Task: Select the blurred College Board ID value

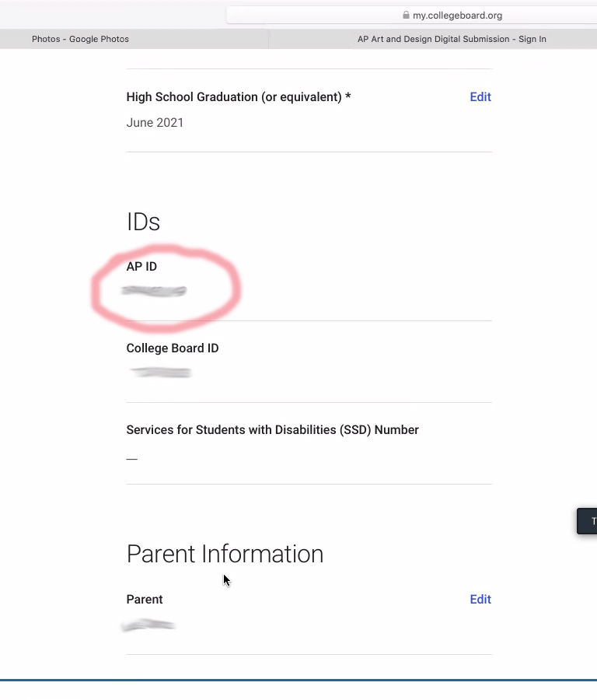Action: 161,372
